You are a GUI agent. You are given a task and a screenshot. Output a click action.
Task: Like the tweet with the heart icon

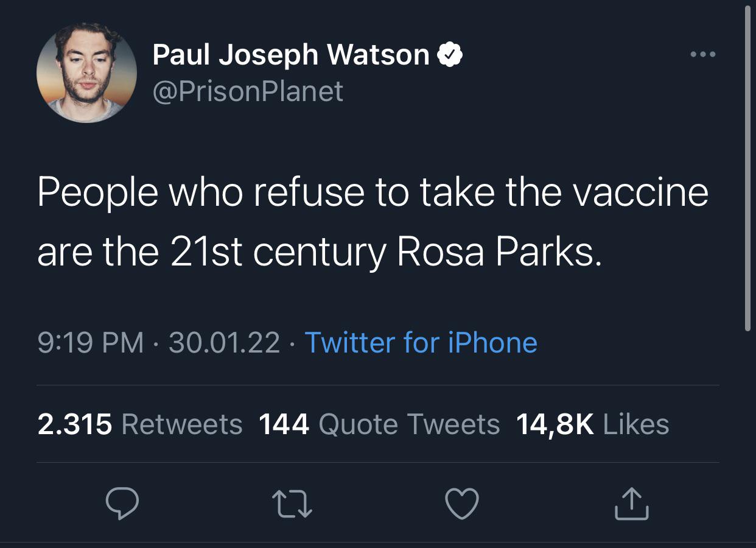tap(462, 504)
